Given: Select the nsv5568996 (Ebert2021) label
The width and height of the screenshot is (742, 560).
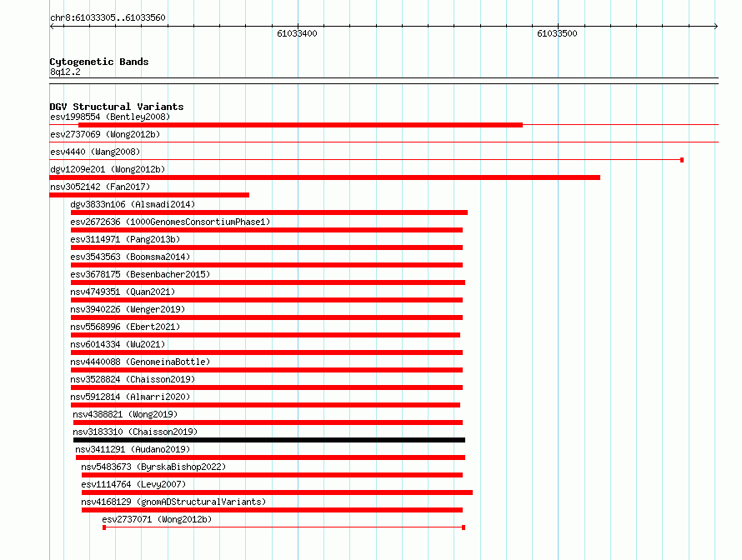Looking at the screenshot, I should (125, 327).
